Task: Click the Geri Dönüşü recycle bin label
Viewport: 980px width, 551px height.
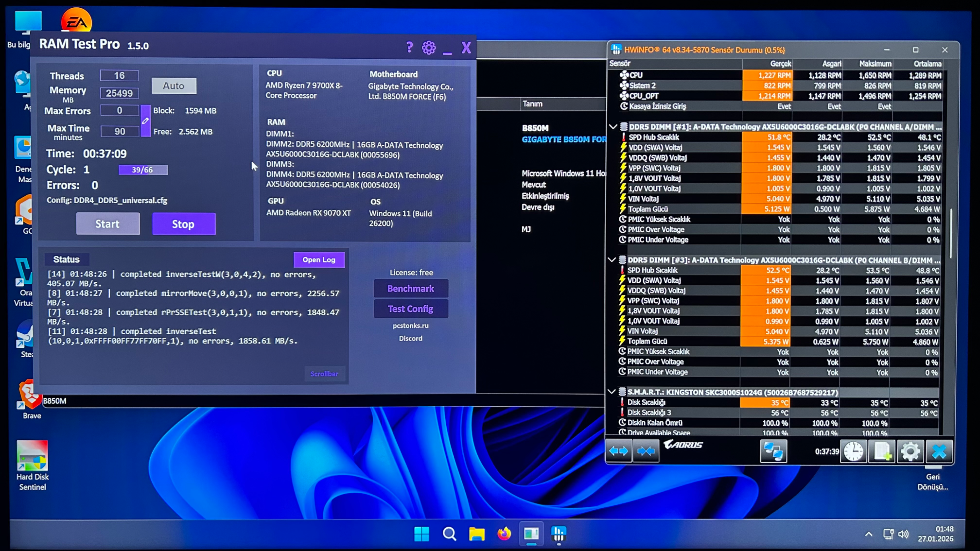Action: [x=933, y=482]
